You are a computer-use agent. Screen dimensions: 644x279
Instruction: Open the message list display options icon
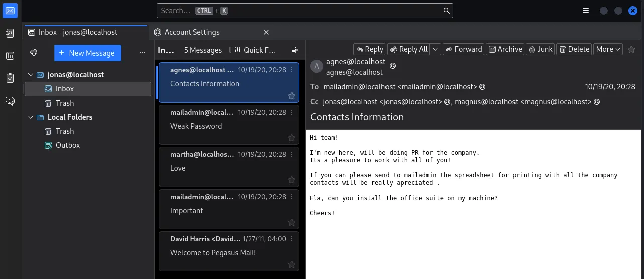click(x=295, y=50)
